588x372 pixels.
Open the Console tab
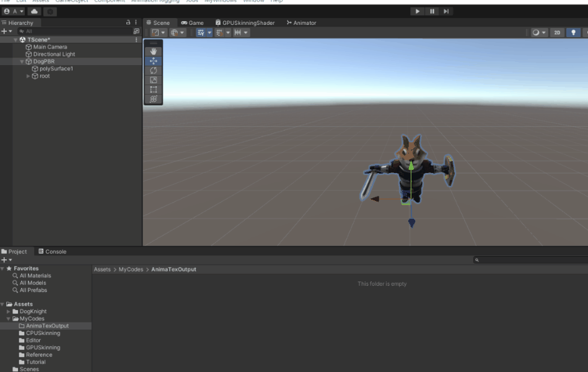53,251
